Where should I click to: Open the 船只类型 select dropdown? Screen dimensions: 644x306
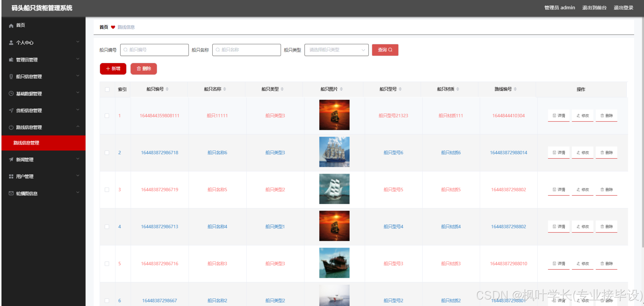click(337, 50)
